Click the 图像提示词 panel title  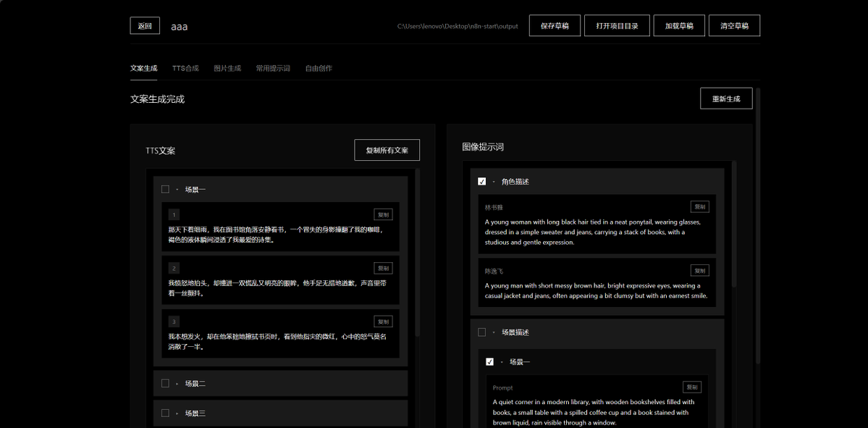pos(483,147)
